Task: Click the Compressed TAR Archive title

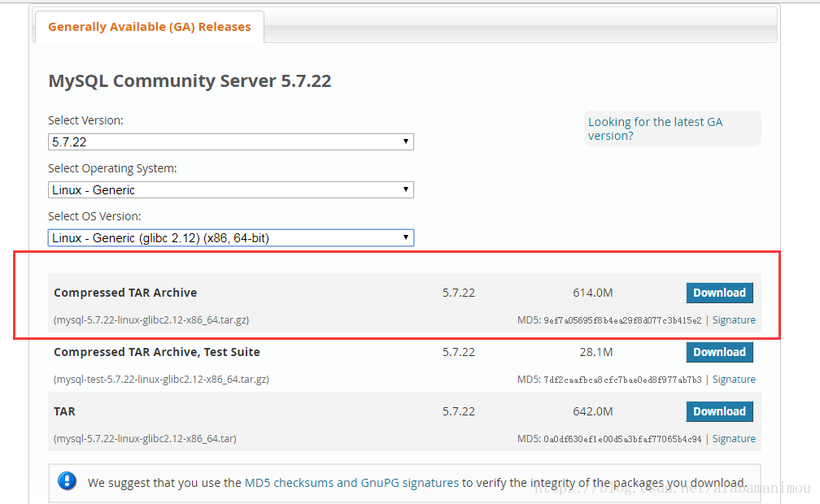Action: 125,293
